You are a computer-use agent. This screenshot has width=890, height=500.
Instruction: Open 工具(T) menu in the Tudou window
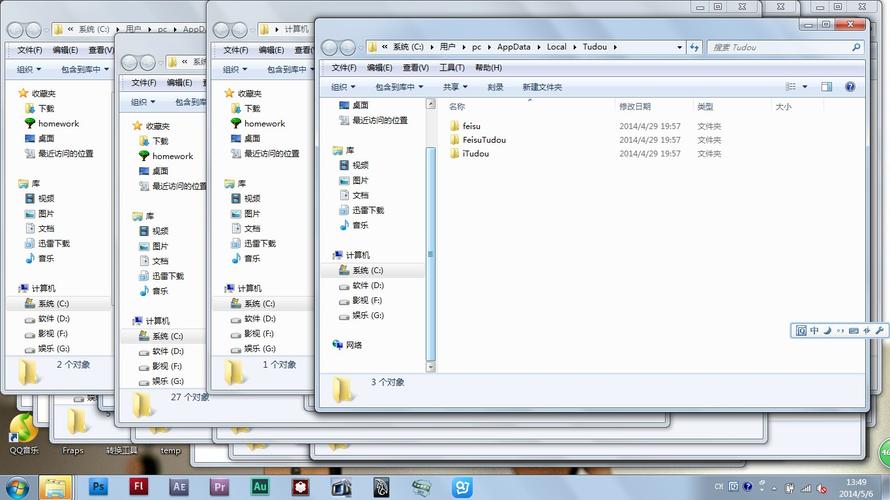point(452,68)
